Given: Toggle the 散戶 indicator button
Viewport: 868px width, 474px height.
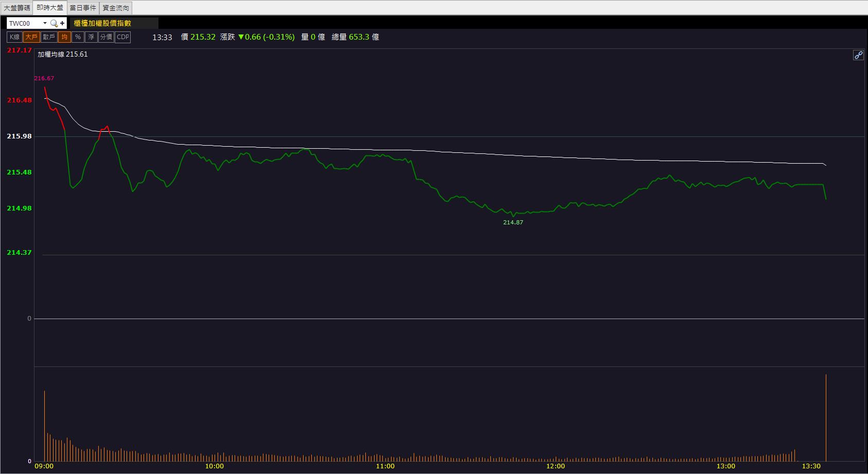Looking at the screenshot, I should coord(49,37).
